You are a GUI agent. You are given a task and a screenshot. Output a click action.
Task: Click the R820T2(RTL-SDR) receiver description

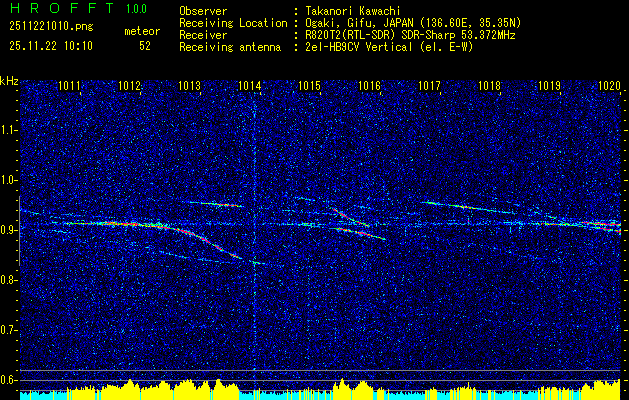410,35
